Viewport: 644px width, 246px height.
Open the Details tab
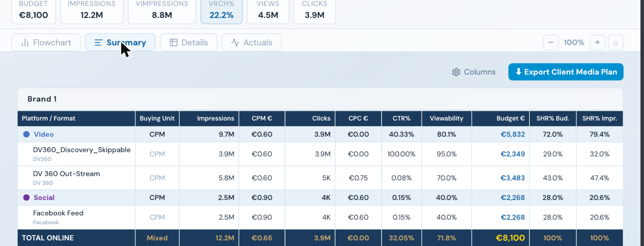[x=189, y=43]
